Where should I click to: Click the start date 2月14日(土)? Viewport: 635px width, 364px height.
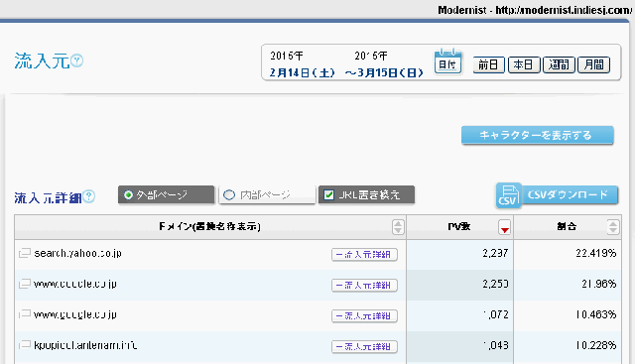(302, 72)
